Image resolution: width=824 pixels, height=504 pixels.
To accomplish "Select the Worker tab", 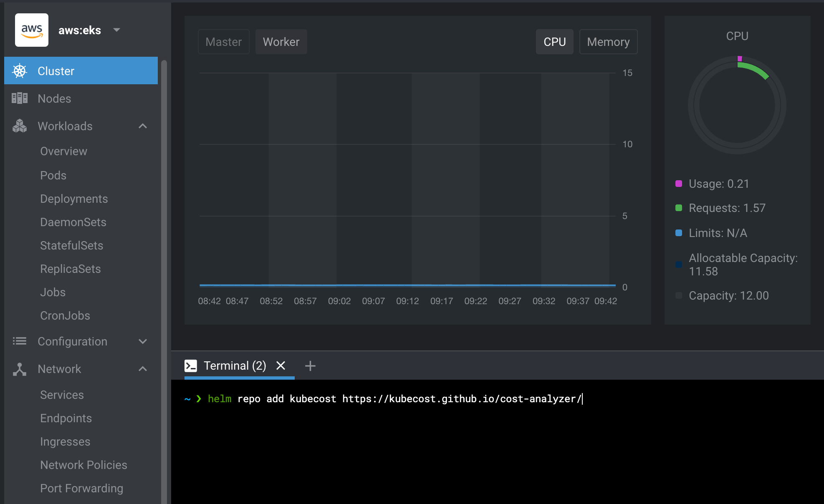I will point(281,41).
